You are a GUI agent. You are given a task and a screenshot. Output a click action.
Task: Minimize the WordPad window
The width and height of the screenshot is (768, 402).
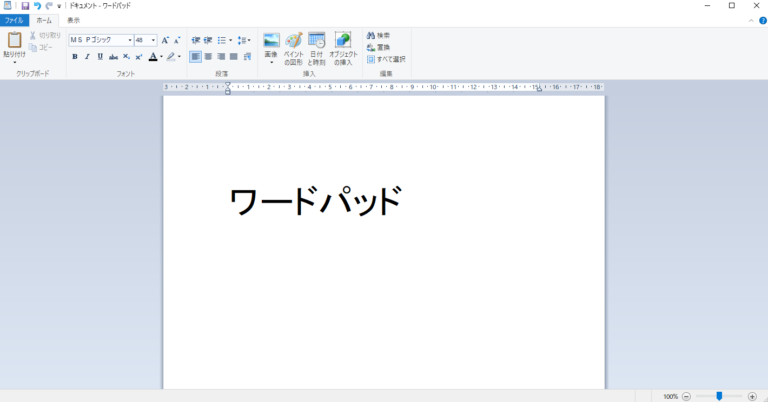707,6
